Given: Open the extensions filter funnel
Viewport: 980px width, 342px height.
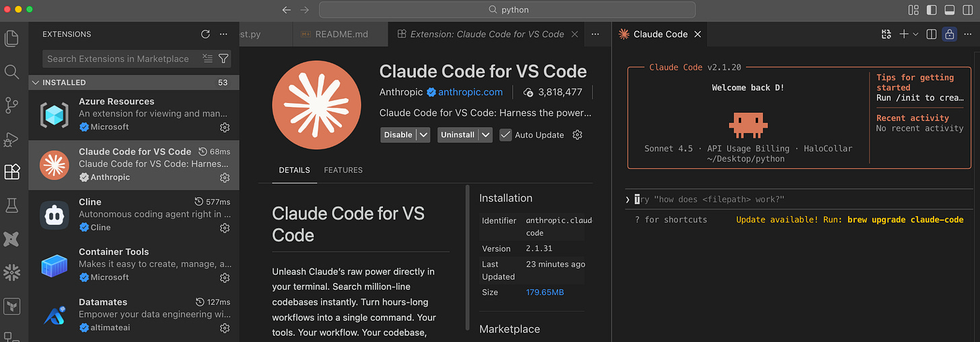Looking at the screenshot, I should pos(223,59).
